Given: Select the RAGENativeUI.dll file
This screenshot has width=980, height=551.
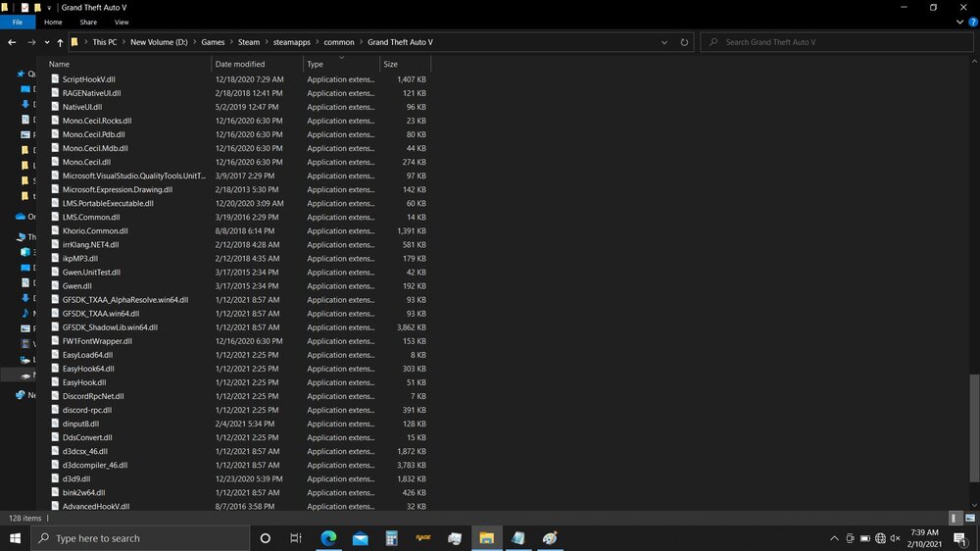Looking at the screenshot, I should 91,93.
